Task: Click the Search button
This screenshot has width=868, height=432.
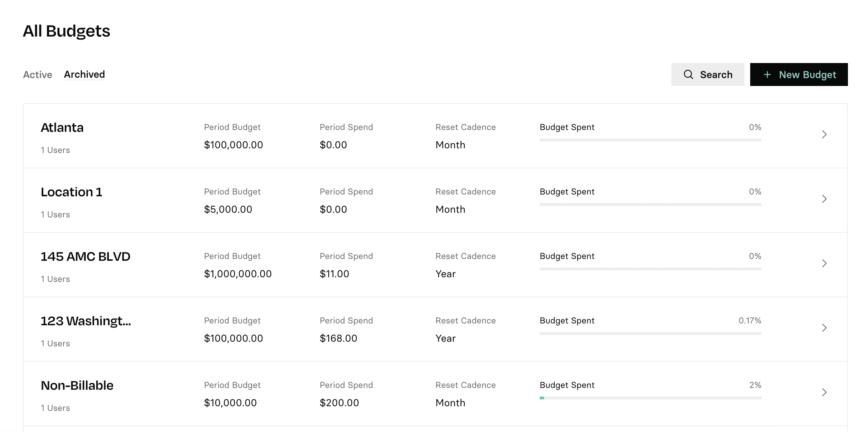Action: point(708,75)
